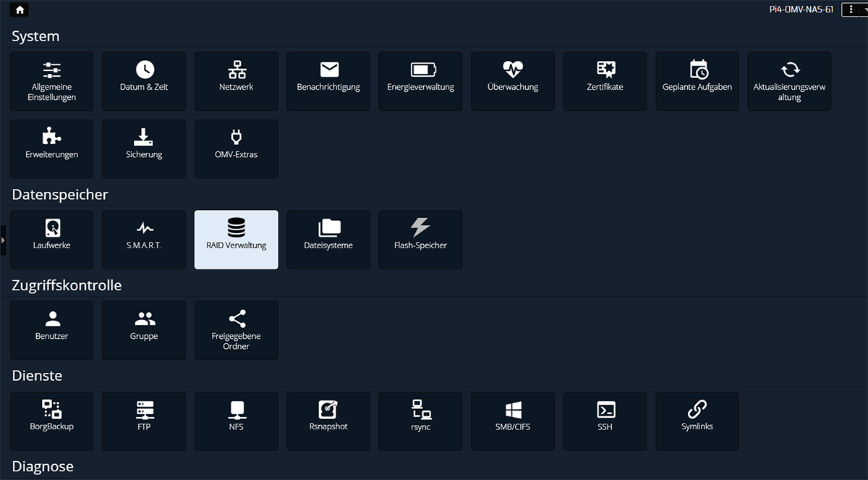Open the Zertifikate tile

click(x=605, y=81)
